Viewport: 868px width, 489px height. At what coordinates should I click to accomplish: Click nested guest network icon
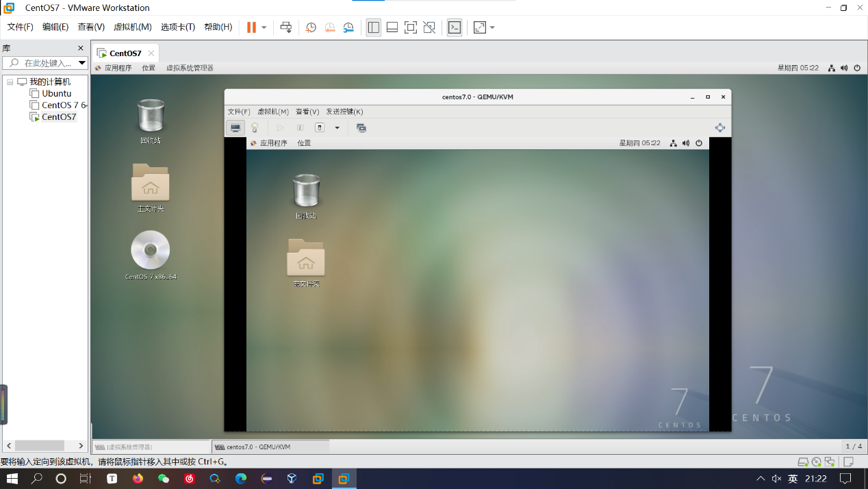[674, 143]
